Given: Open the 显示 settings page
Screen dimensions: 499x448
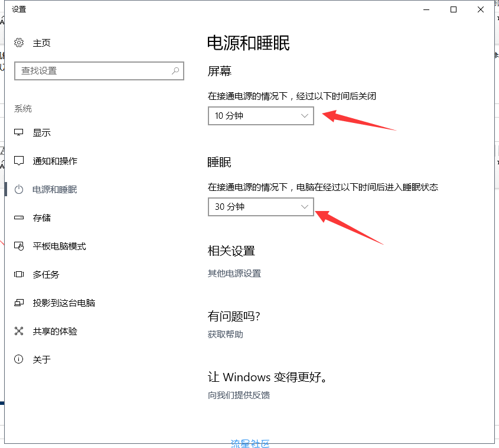Looking at the screenshot, I should (41, 132).
